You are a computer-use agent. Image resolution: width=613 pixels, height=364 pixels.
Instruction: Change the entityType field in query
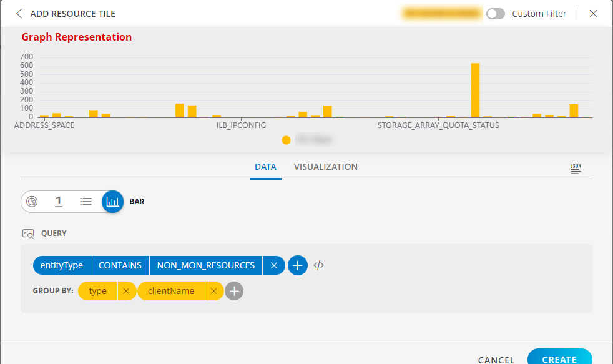point(62,265)
